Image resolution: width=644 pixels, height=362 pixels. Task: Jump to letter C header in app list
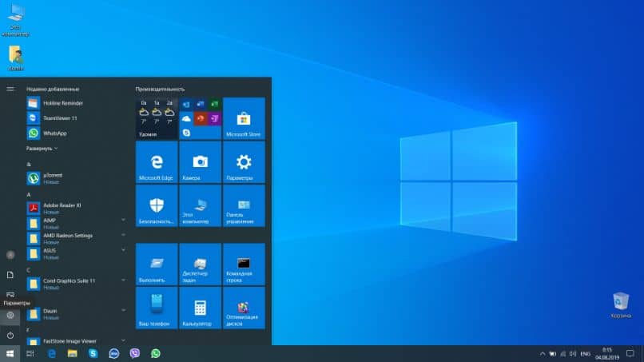(x=28, y=270)
